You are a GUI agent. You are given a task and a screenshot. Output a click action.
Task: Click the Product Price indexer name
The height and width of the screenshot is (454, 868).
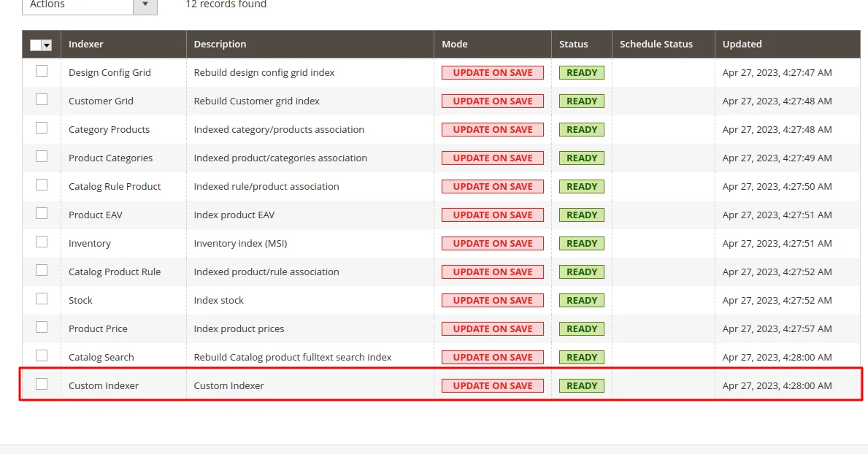(98, 329)
